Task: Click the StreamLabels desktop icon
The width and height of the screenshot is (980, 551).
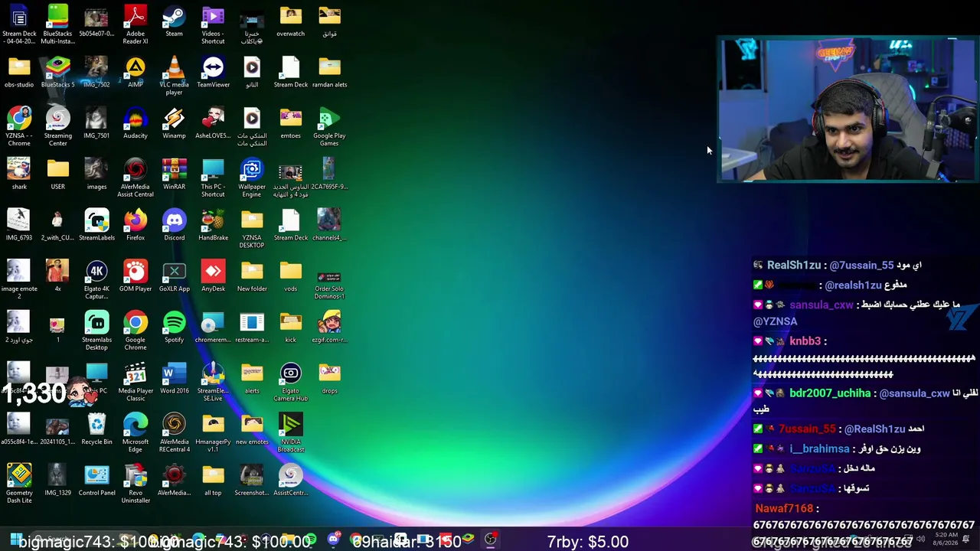Action: 96,225
